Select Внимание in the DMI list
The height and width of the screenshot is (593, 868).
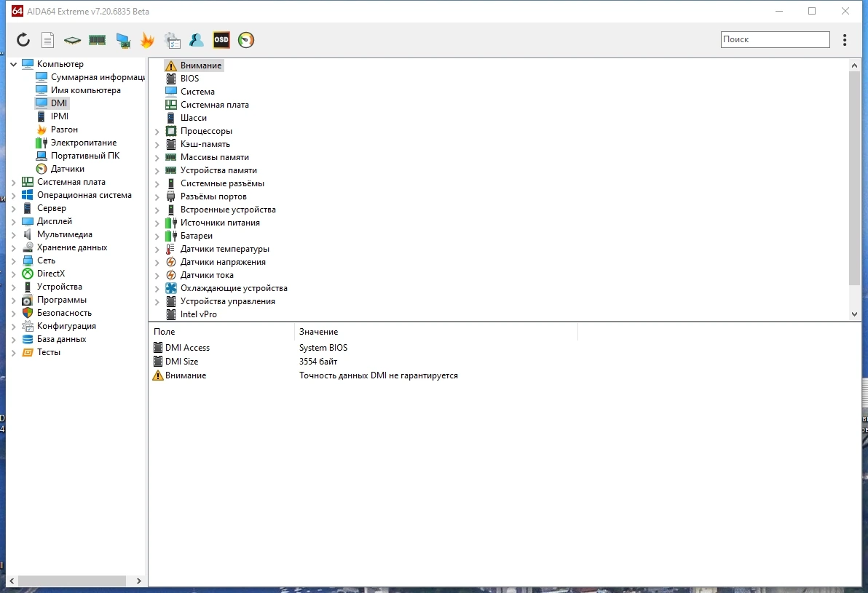pyautogui.click(x=194, y=65)
